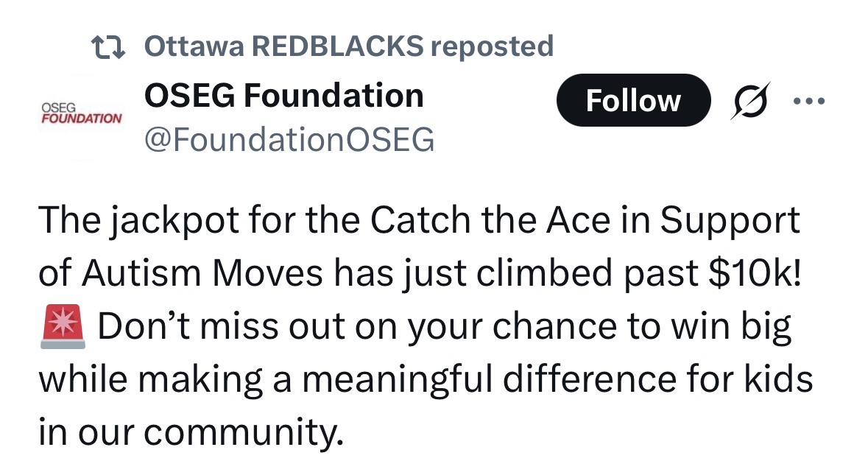Open Grok explain-this-post icon
Screen dimensions: 868x475
751,100
